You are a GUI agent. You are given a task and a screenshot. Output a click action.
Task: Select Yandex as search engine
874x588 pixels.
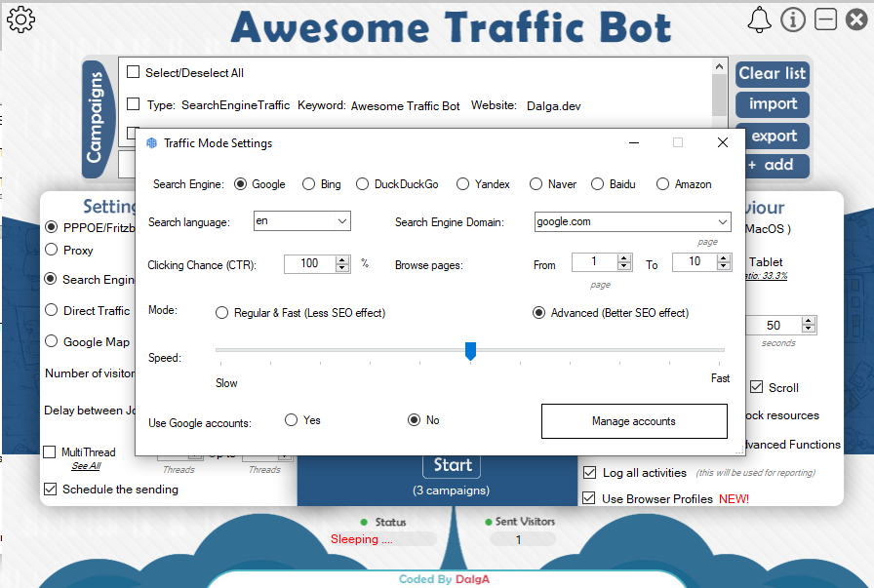pyautogui.click(x=462, y=184)
